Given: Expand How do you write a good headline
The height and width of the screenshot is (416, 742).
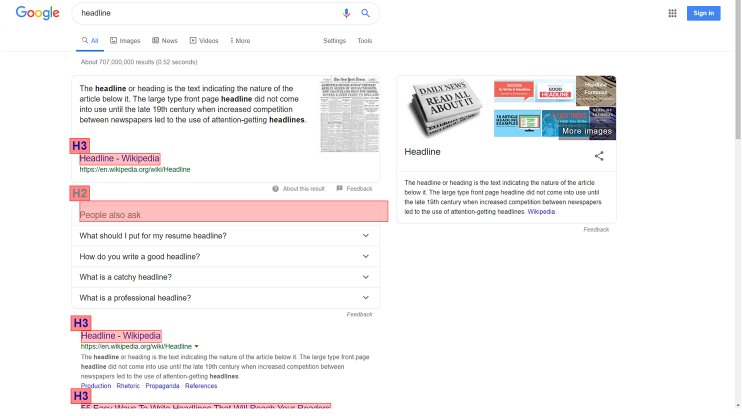Looking at the screenshot, I should click(225, 257).
